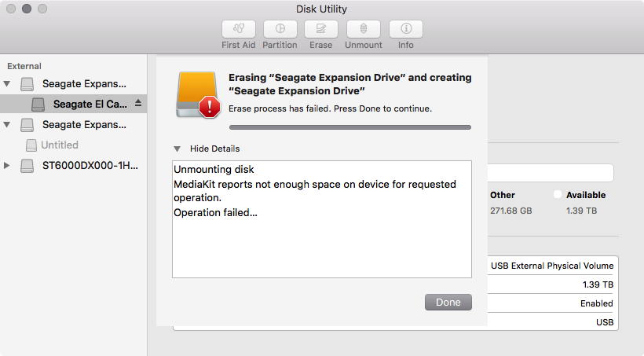The image size is (644, 356).
Task: Collapse the Hide Details triangle
Action: pos(177,149)
